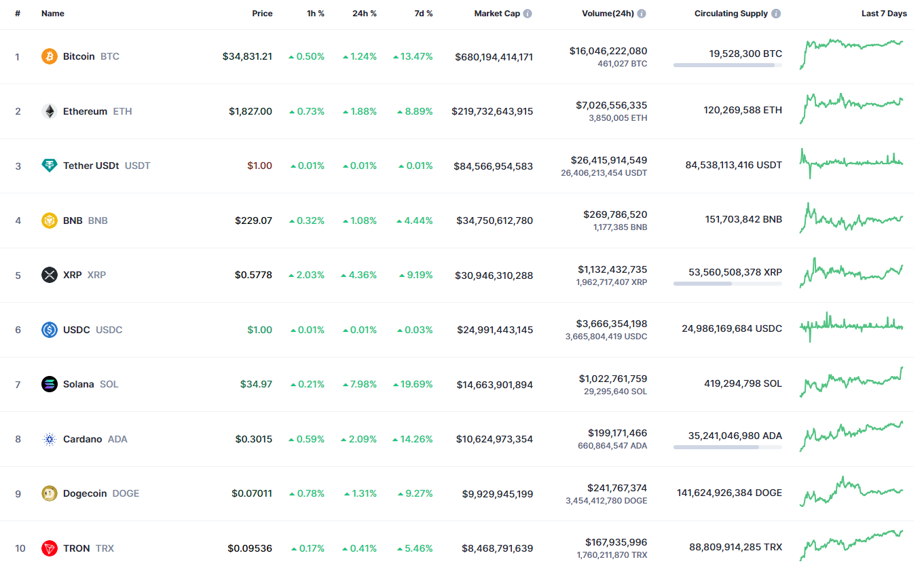Click the TRON logo icon
The image size is (924, 568).
click(x=49, y=548)
